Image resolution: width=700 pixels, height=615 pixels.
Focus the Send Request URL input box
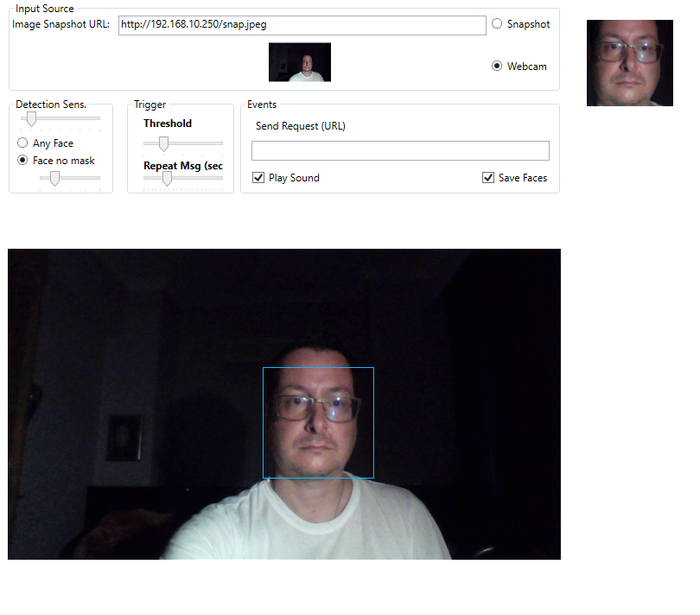coord(400,151)
